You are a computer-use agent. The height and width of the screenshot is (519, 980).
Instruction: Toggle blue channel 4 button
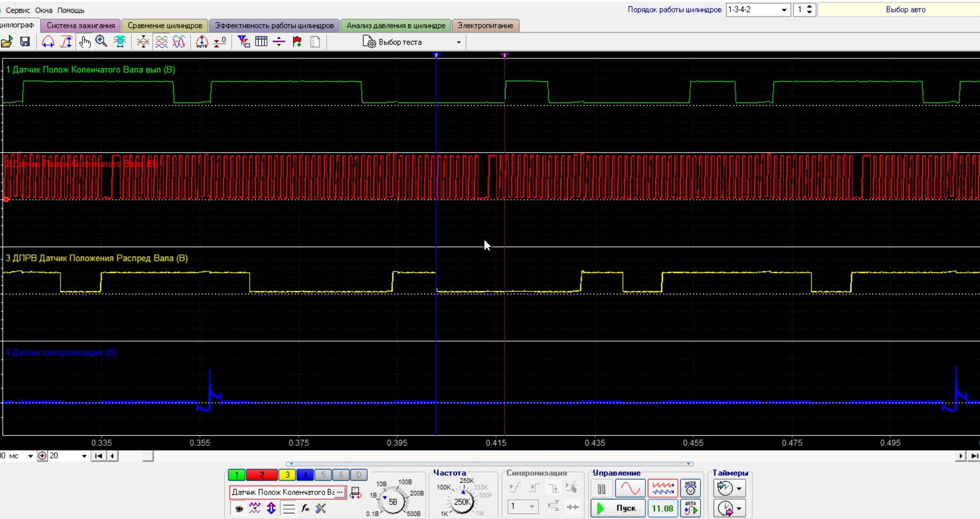coord(305,475)
